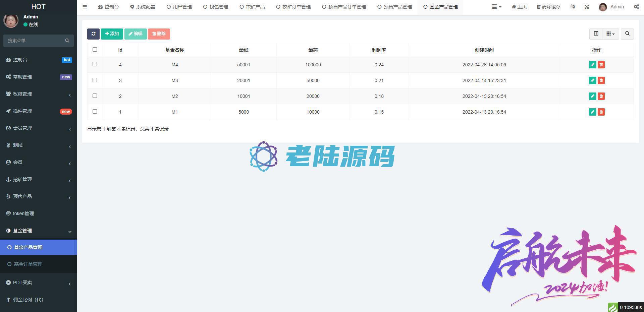Click the Admin avatar in top bar
Screen dimensions: 644x312
[x=603, y=7]
